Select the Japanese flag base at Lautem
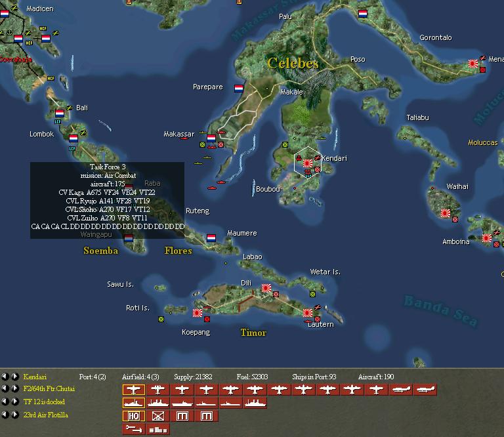Screen dimensions: 504x437 click(308, 312)
